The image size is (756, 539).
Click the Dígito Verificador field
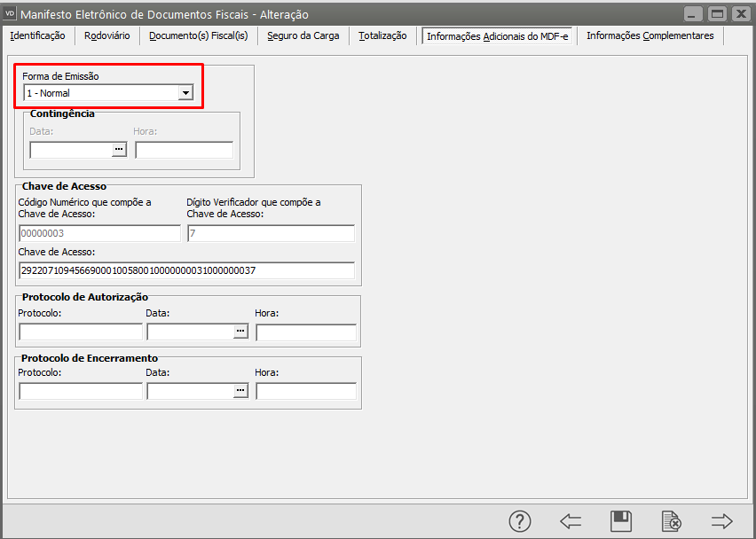click(271, 233)
